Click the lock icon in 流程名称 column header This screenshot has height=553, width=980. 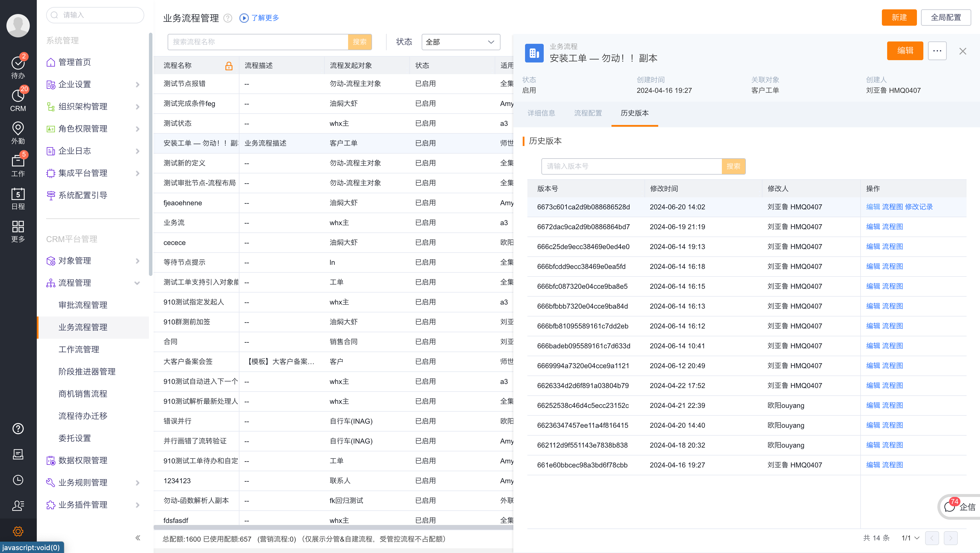coord(229,66)
